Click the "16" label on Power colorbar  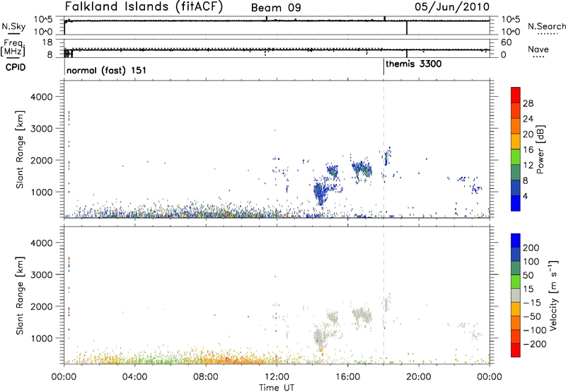(x=528, y=150)
